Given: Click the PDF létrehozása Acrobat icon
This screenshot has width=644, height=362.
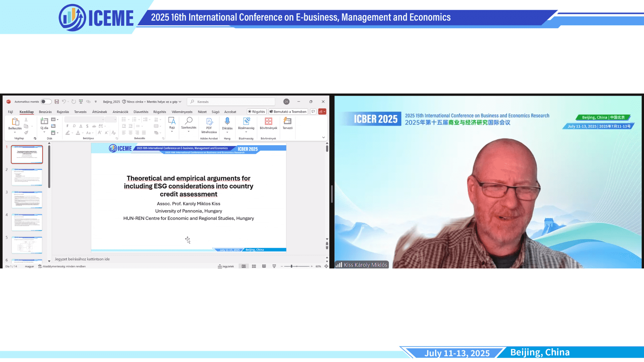Looking at the screenshot, I should coord(209,121).
